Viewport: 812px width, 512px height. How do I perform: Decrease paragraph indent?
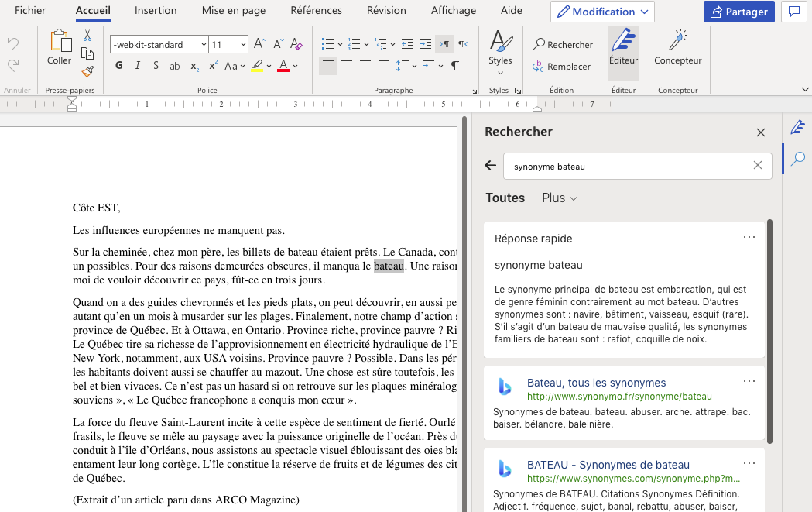[x=407, y=44]
